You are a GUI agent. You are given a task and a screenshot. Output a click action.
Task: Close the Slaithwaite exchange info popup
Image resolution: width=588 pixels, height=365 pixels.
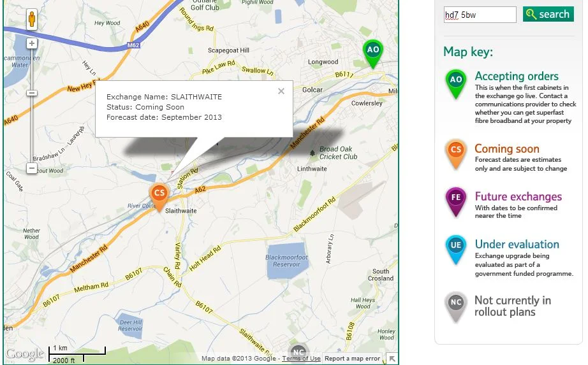(x=281, y=91)
